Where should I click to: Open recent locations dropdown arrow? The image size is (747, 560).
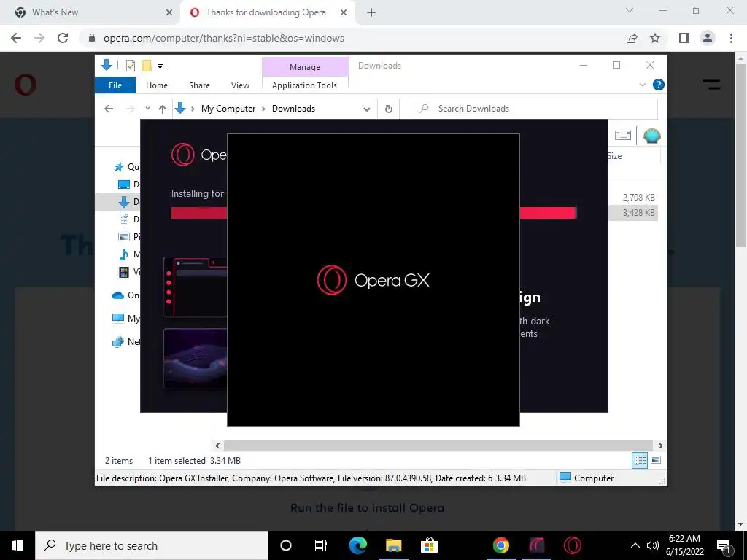[147, 109]
